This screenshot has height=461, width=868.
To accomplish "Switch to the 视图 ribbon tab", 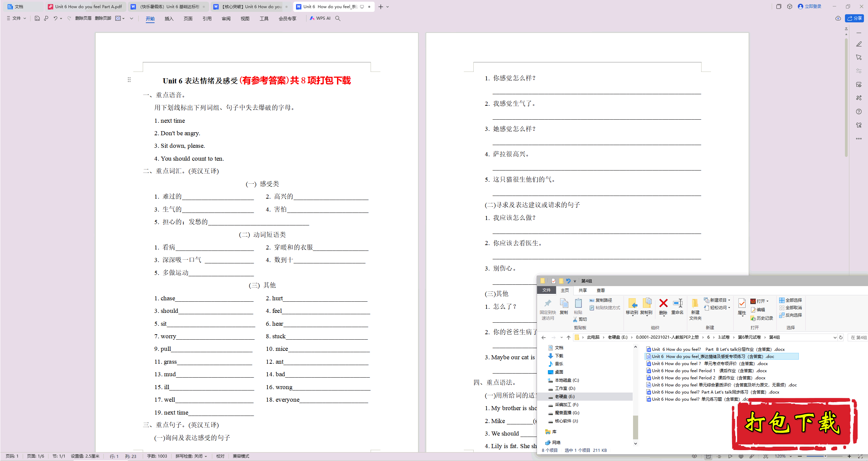I will (x=245, y=19).
